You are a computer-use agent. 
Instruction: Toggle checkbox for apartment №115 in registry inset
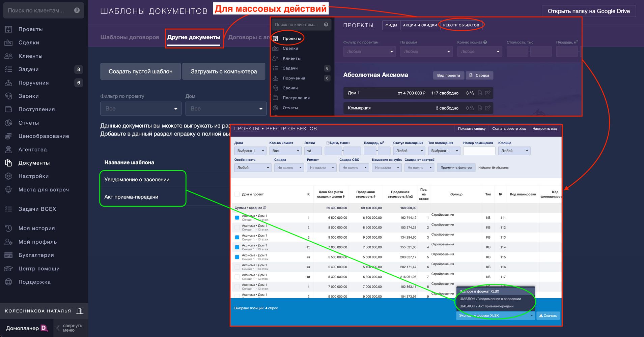point(237,257)
